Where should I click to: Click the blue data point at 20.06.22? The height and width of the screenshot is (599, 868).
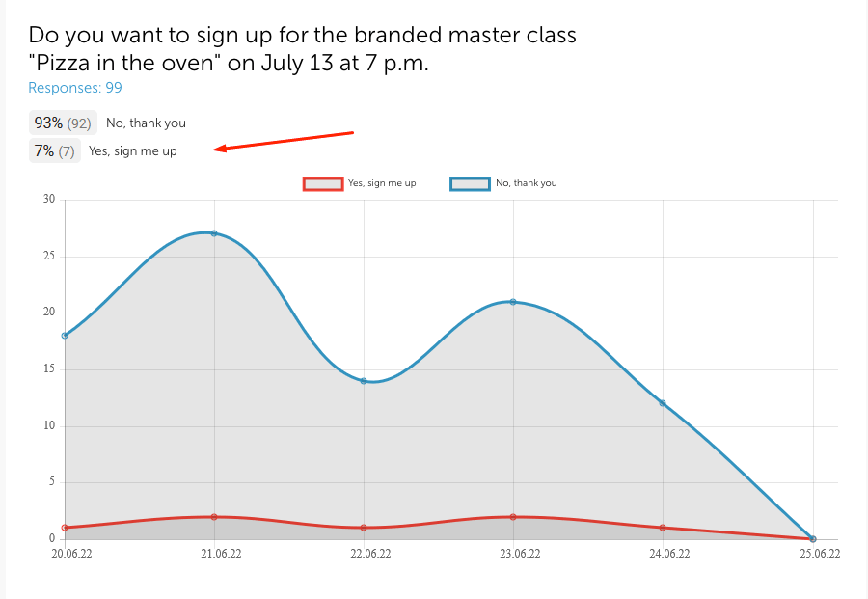(x=65, y=336)
